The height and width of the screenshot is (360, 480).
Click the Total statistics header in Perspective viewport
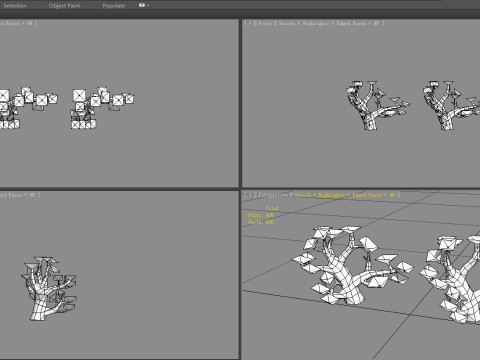click(x=272, y=208)
